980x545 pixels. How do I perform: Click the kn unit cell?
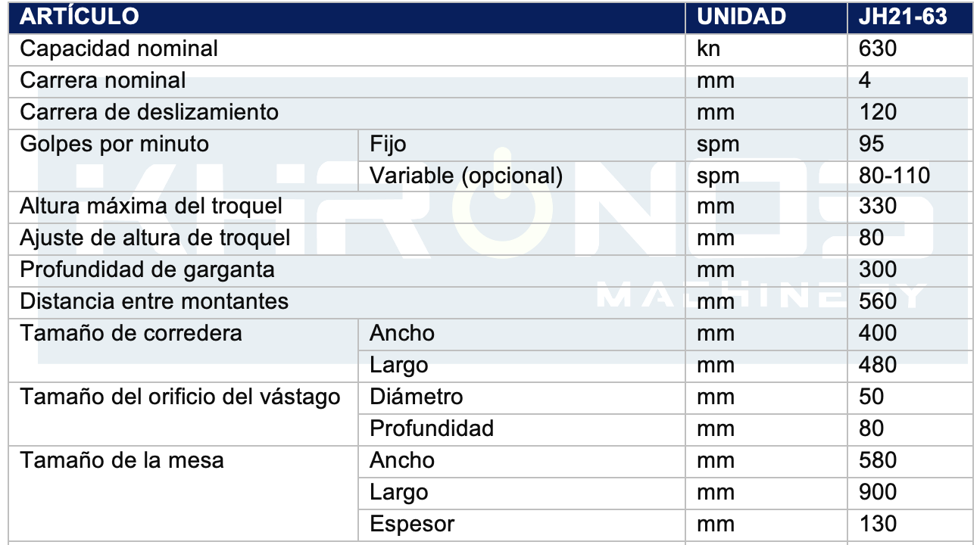pos(766,48)
